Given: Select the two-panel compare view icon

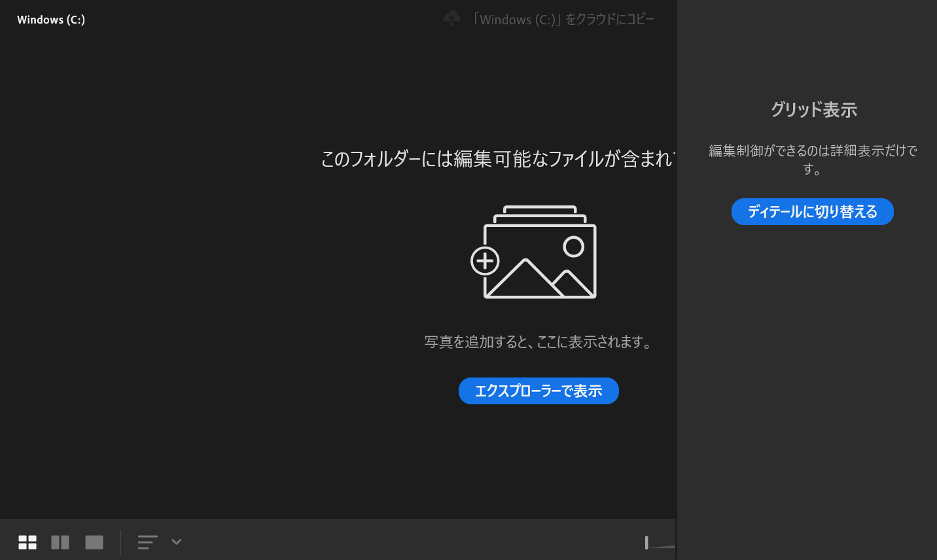Looking at the screenshot, I should 60,542.
